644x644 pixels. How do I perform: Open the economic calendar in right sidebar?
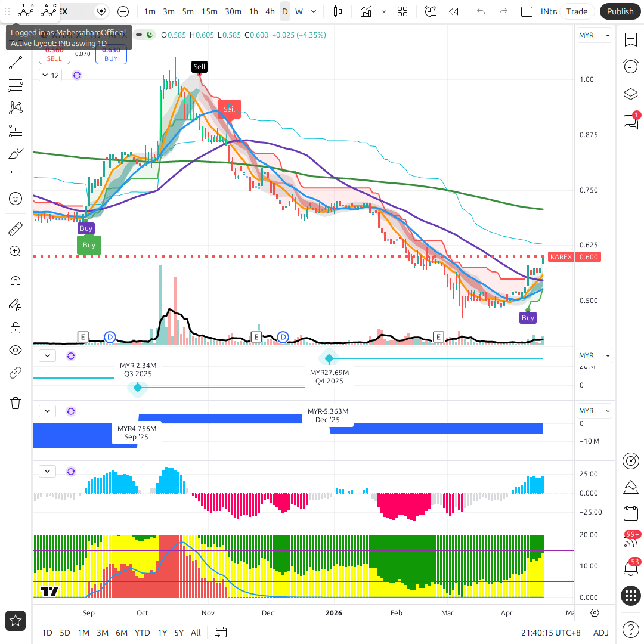(x=630, y=513)
